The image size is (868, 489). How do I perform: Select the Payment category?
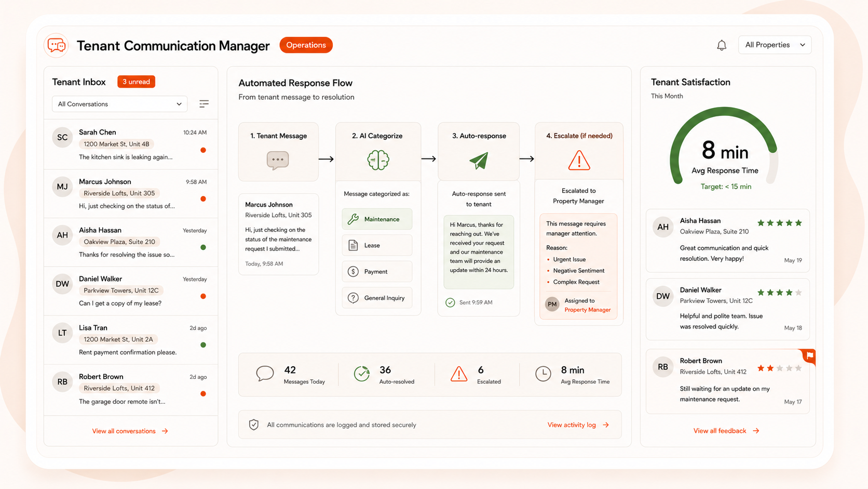pos(377,272)
